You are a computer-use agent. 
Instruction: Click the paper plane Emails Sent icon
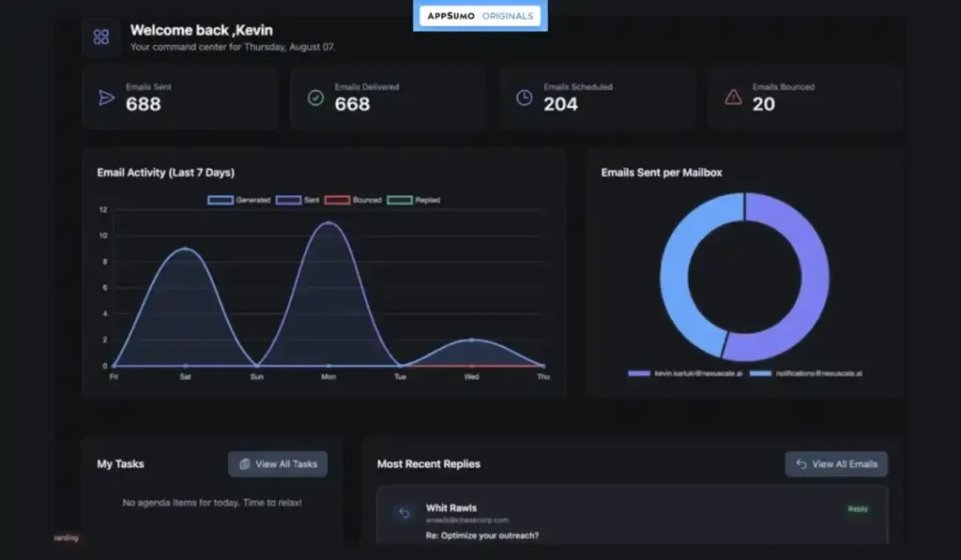tap(106, 98)
